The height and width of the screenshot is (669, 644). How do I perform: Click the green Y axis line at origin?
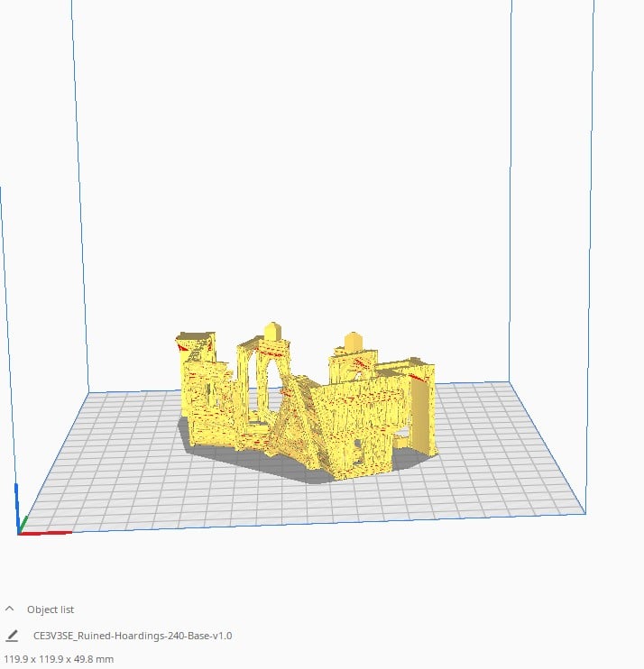[x=24, y=523]
